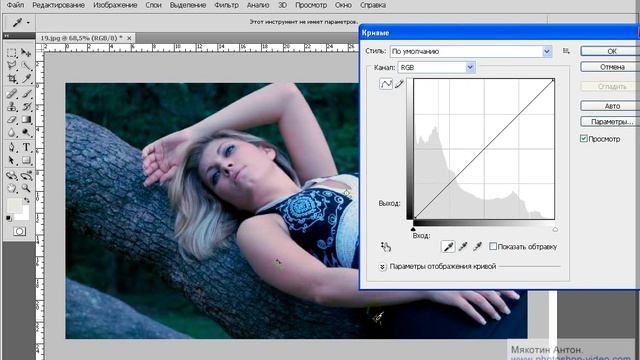640x360 pixels.
Task: Open the Фильтр menu
Action: [x=227, y=5]
